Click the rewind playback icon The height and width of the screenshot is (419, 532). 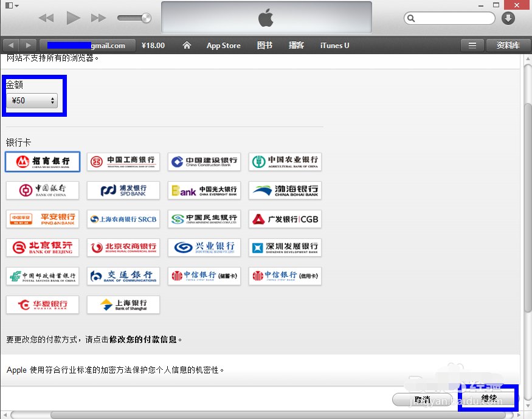pyautogui.click(x=46, y=18)
